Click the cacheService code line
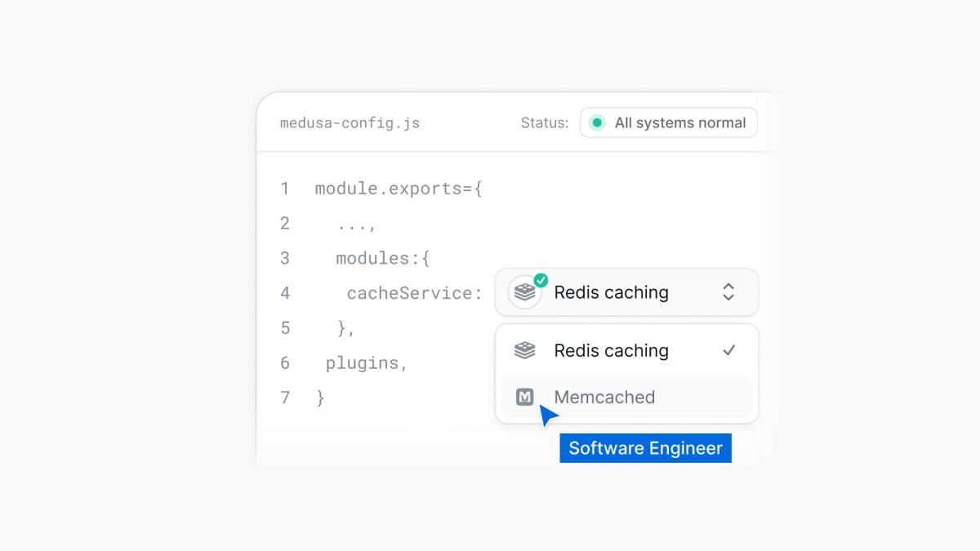The height and width of the screenshot is (551, 980). point(412,293)
